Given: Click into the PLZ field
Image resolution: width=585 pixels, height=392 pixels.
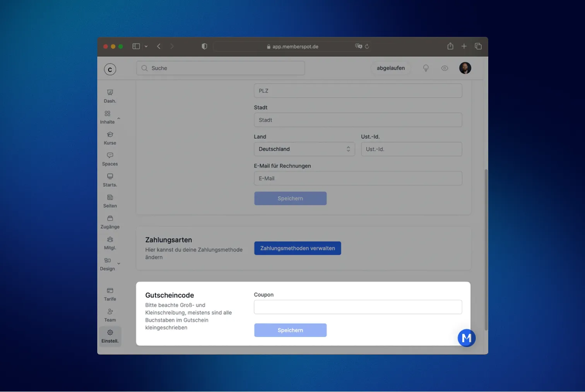Looking at the screenshot, I should [358, 90].
